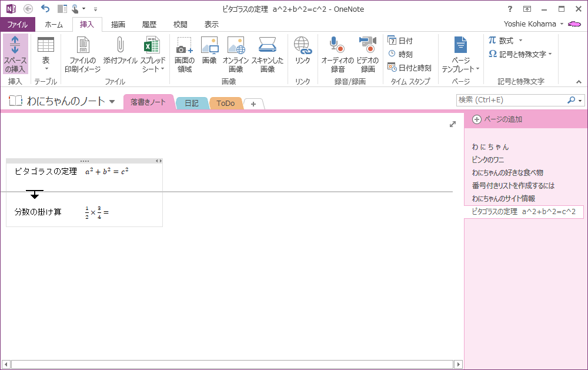Screen dimensions: 588x370
Task: Collapse the ribbon with the chevron
Action: point(579,81)
